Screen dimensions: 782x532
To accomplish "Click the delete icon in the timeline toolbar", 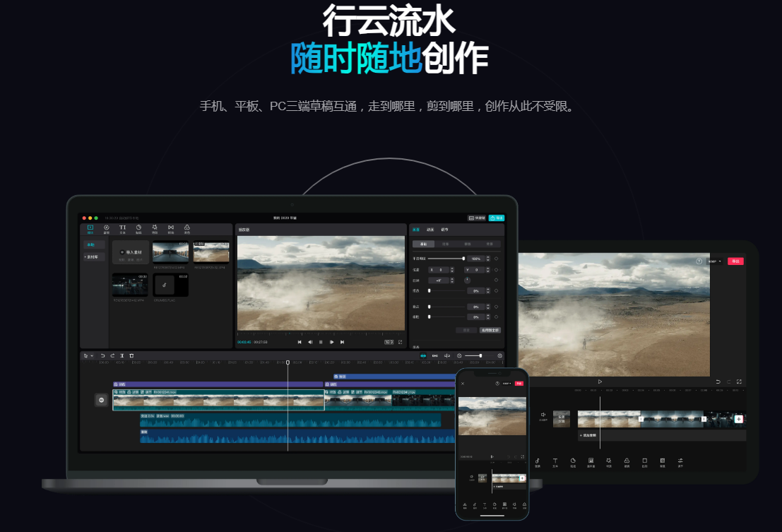I will point(132,354).
